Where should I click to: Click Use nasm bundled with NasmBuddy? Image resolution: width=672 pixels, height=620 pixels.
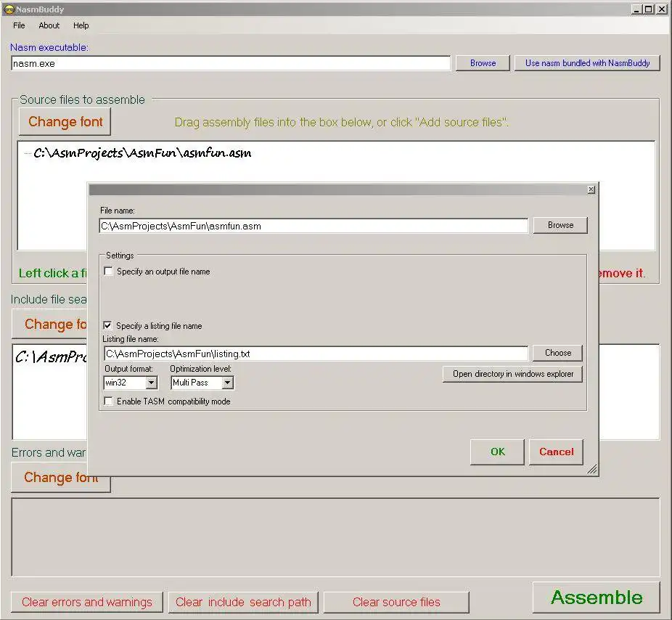(x=587, y=63)
